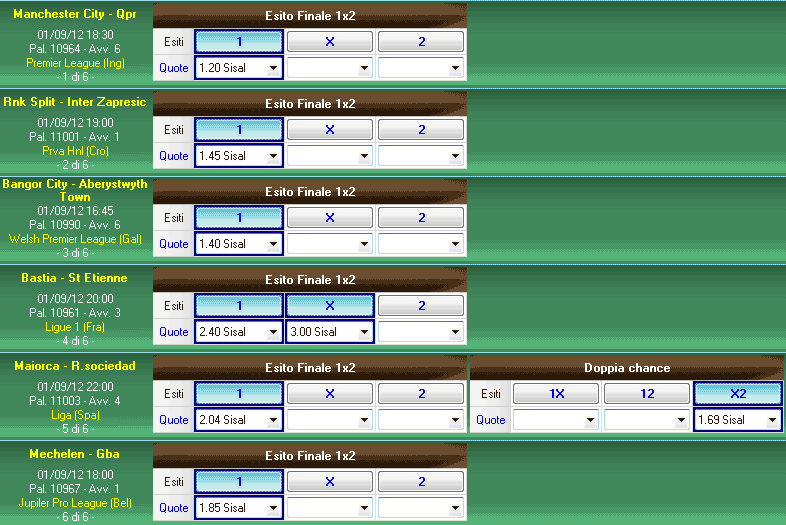Select outcome X for Rnk Split match
Viewport: 786px width, 525px height.
click(330, 130)
